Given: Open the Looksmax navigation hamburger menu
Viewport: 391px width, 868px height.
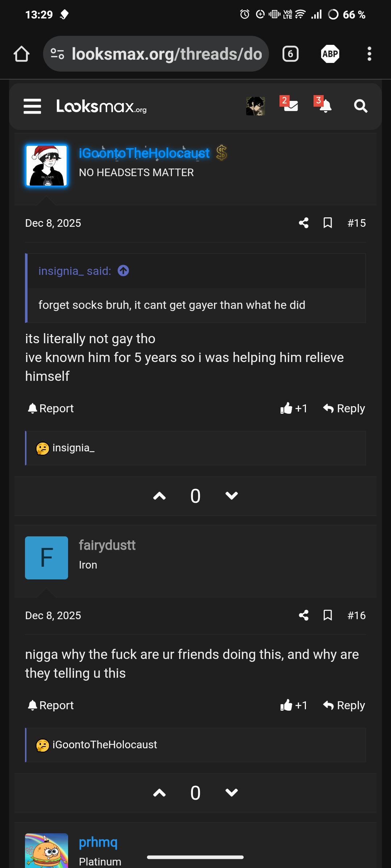Looking at the screenshot, I should click(x=32, y=107).
